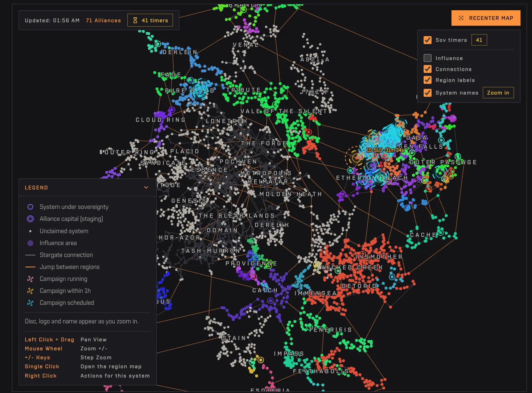Click the Zoom in button
Image resolution: width=532 pixels, height=393 pixels.
coord(498,93)
